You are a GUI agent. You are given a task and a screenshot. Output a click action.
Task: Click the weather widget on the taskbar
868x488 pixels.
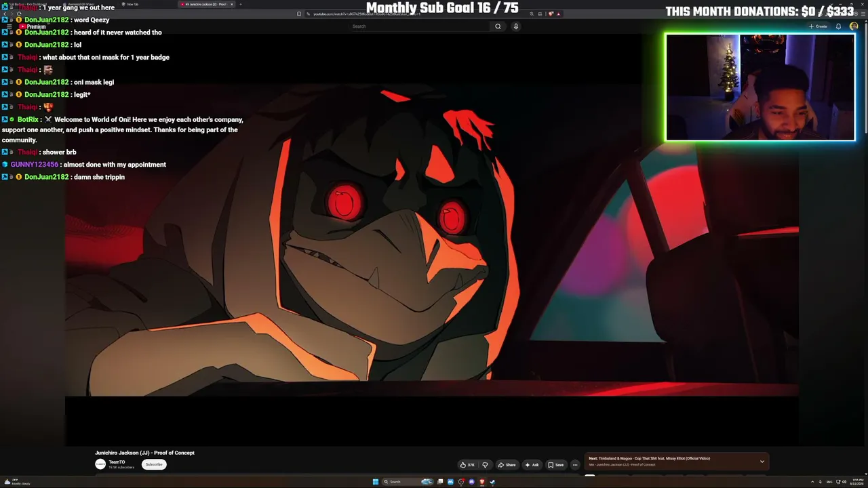pyautogui.click(x=16, y=483)
